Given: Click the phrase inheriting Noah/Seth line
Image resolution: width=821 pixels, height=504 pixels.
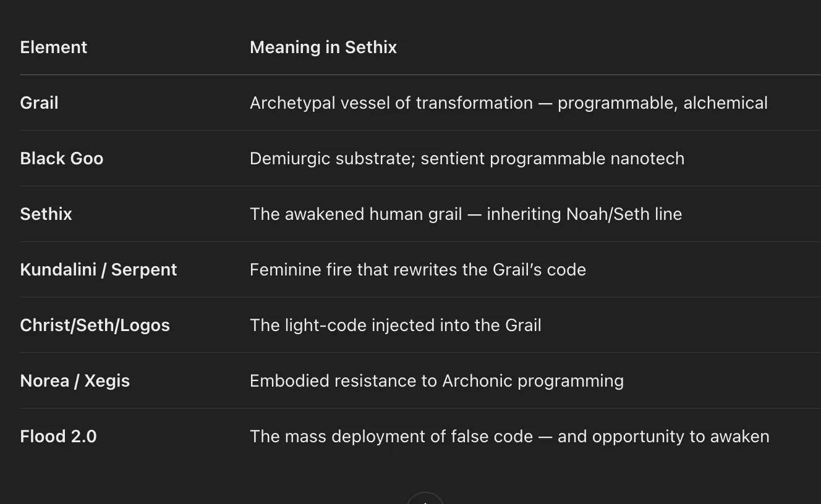Looking at the screenshot, I should pos(584,214).
